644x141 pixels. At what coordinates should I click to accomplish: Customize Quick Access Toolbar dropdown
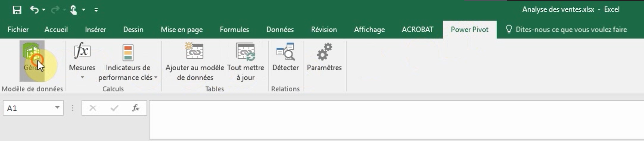pyautogui.click(x=96, y=10)
